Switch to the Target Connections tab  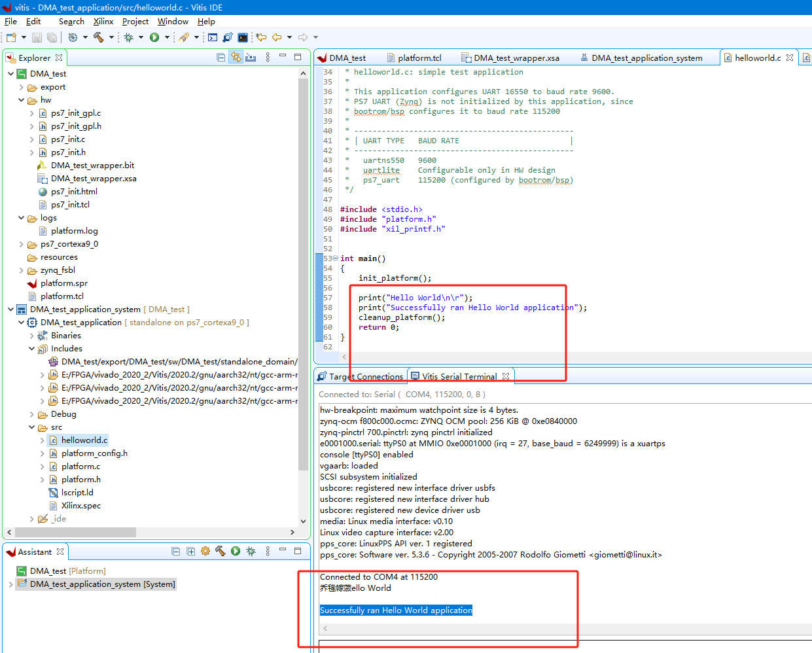click(x=361, y=376)
